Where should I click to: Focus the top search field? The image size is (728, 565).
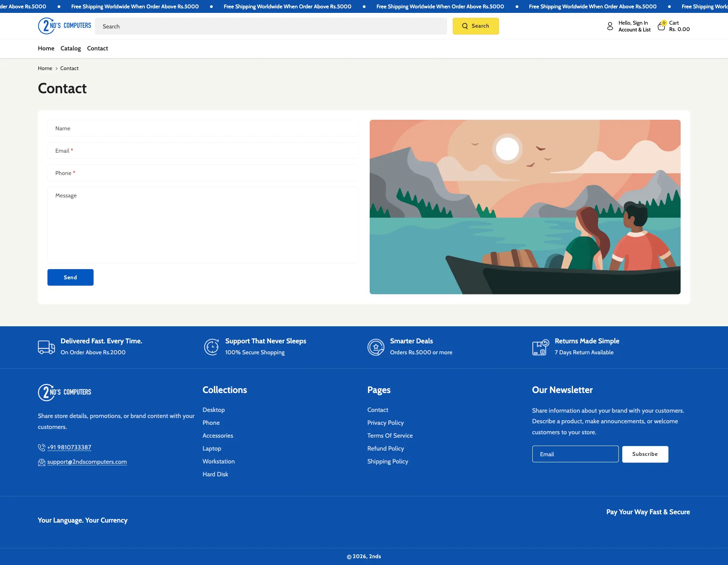coord(271,26)
